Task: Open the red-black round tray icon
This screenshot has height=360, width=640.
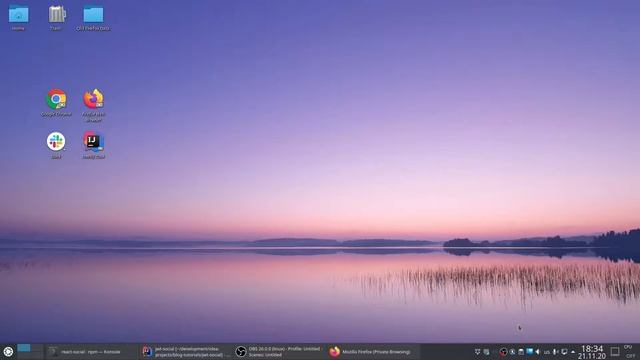Action: (503, 352)
